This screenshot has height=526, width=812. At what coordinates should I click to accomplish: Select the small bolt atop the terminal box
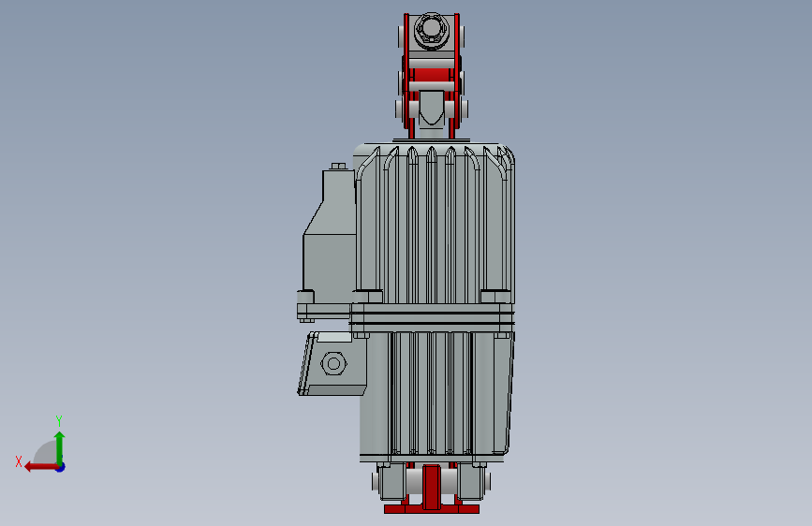click(338, 167)
